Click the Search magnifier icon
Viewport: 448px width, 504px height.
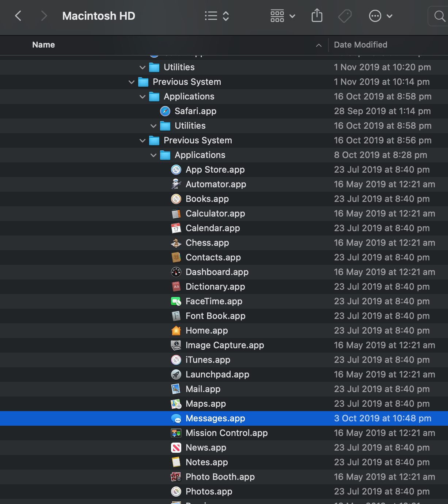[440, 16]
